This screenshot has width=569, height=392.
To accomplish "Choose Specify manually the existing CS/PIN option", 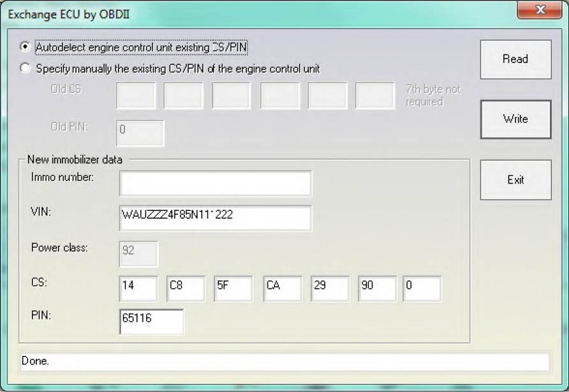I will (x=26, y=68).
